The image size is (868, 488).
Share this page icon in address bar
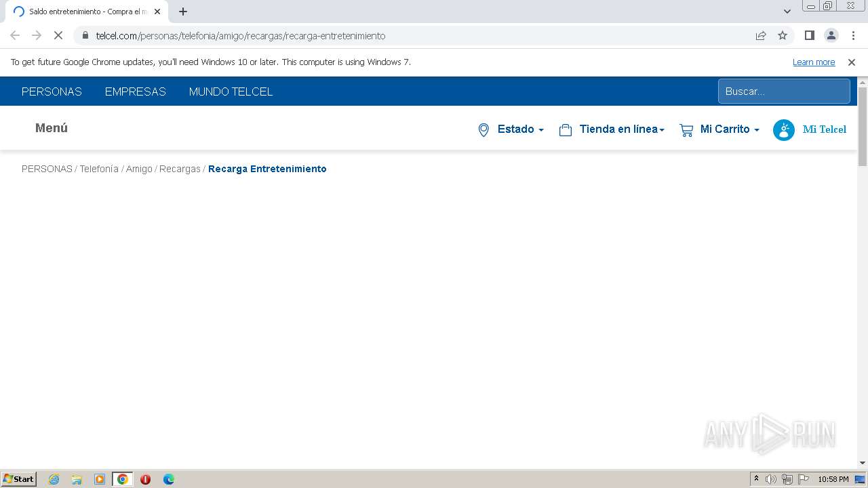point(761,35)
